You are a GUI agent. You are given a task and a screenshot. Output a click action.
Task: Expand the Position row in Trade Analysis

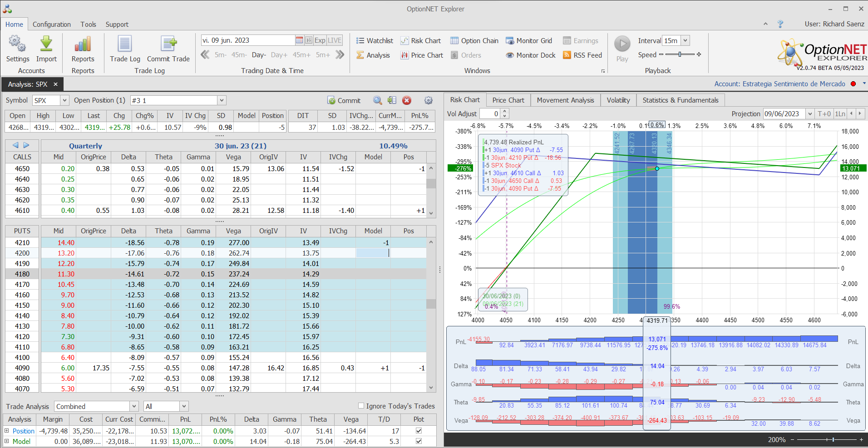[7, 431]
